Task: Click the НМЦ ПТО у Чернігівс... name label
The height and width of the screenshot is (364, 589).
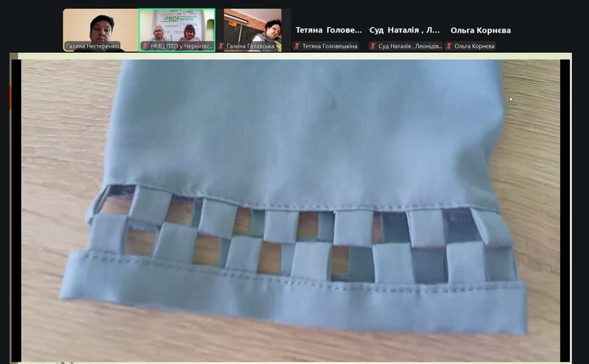Action: 181,46
